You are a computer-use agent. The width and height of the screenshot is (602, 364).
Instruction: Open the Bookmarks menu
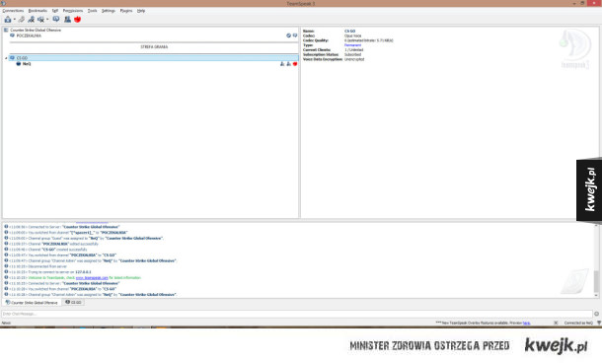point(38,11)
